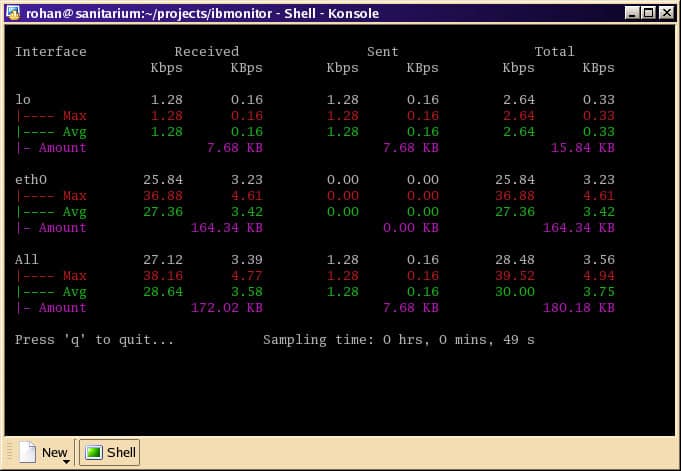Maximize the Konsole window
Image resolution: width=681 pixels, height=471 pixels.
point(649,13)
